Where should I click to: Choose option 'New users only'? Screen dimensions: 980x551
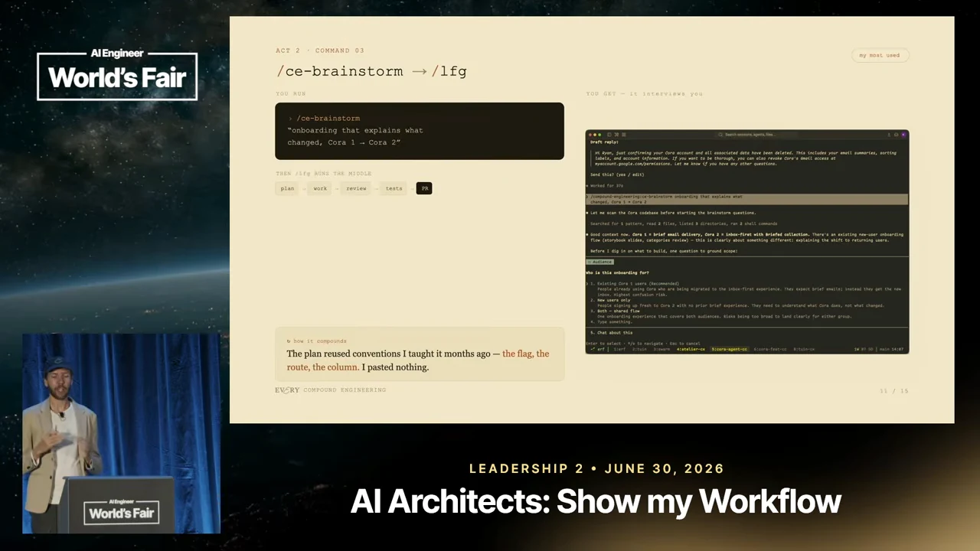coord(613,300)
